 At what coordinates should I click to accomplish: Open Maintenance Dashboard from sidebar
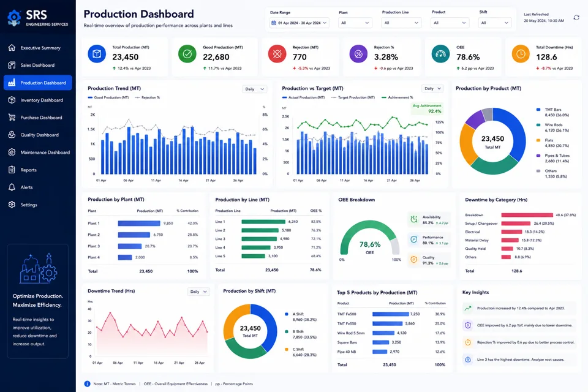37,153
